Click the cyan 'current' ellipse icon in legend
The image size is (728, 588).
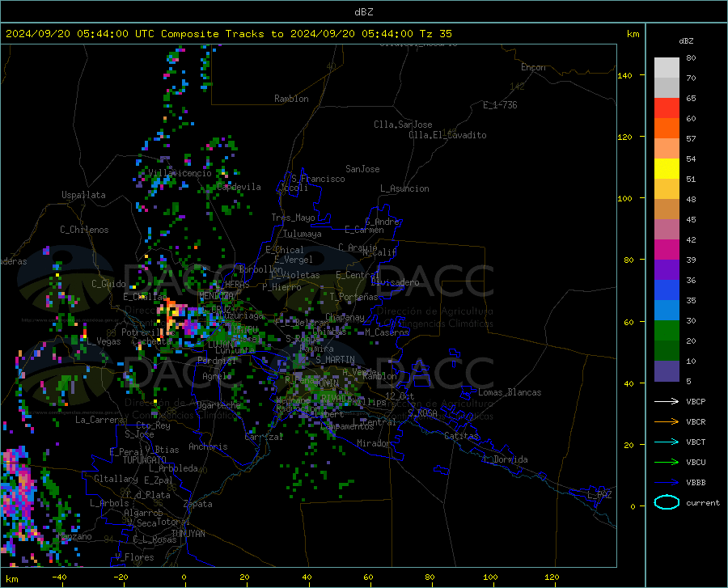tap(667, 502)
